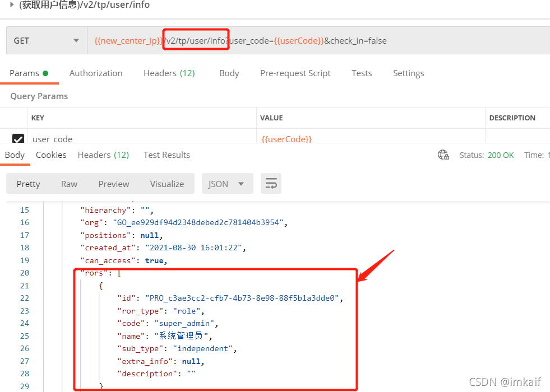The width and height of the screenshot is (550, 392).
Task: Click the "extra_info": null line
Action: pos(161,361)
